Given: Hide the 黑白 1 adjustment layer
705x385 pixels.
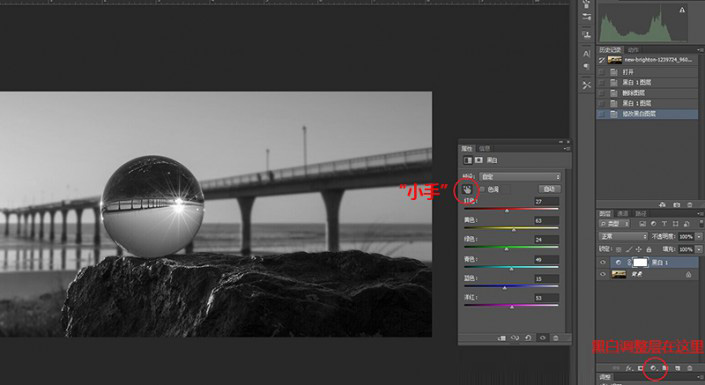Looking at the screenshot, I should (x=603, y=262).
